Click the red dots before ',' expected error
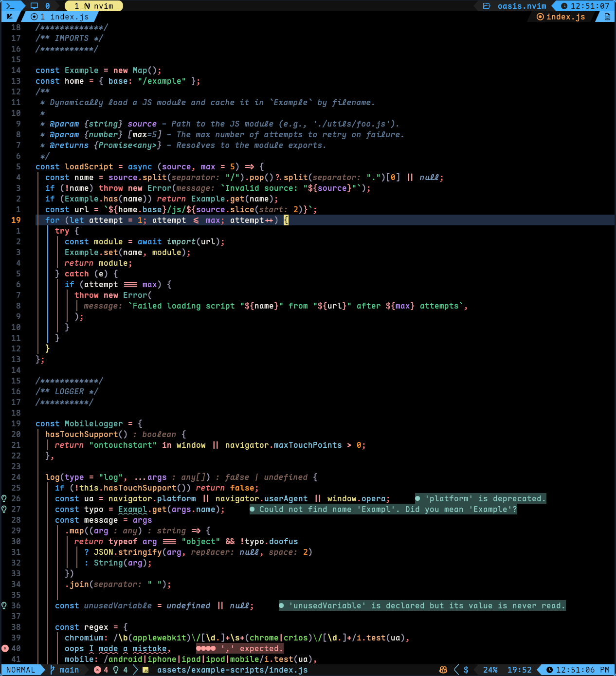 [x=206, y=648]
